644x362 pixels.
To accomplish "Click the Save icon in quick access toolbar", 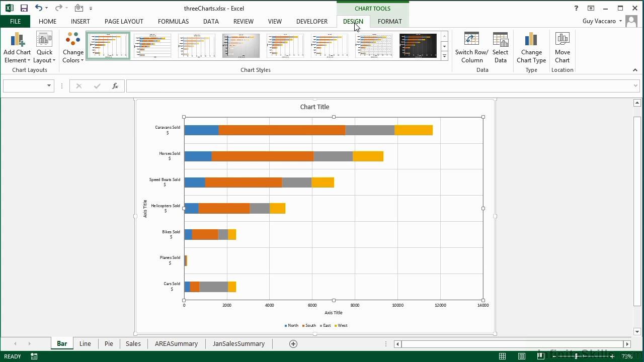I will 24,8.
